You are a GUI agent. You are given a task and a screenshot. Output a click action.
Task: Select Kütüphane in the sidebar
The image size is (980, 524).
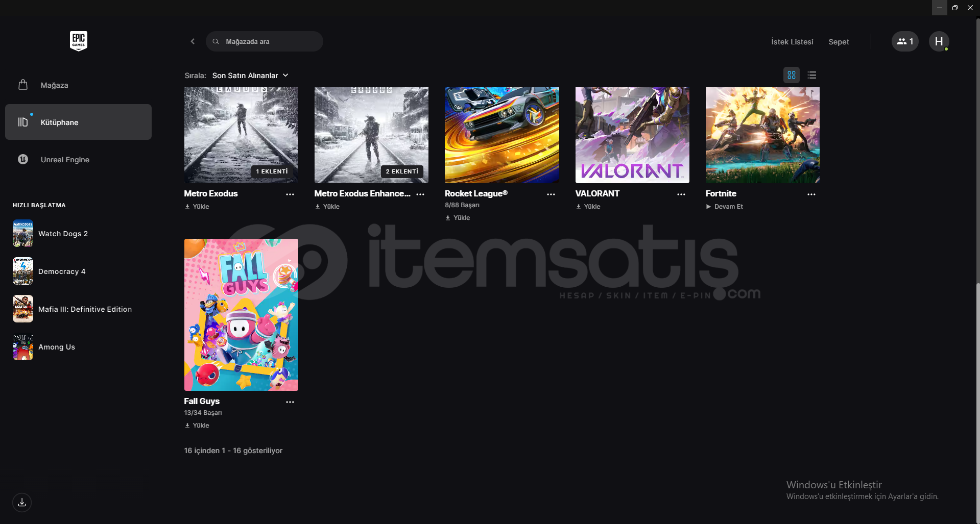coord(78,122)
